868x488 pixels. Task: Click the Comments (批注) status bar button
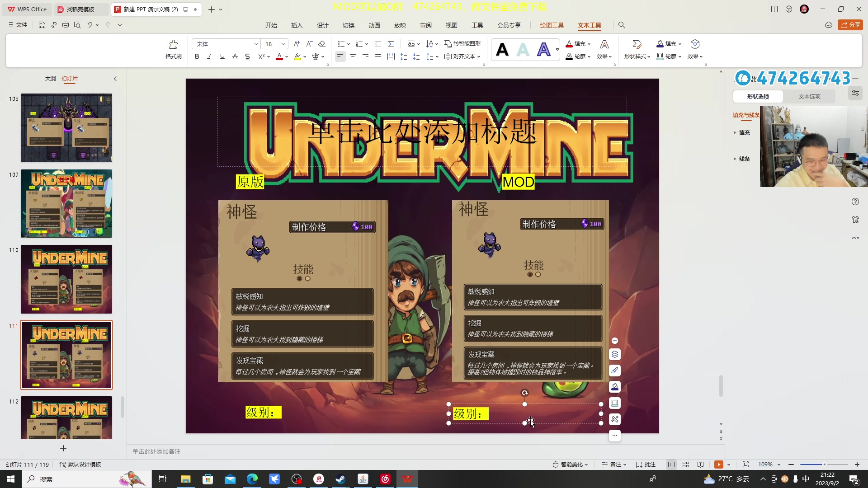coord(646,465)
